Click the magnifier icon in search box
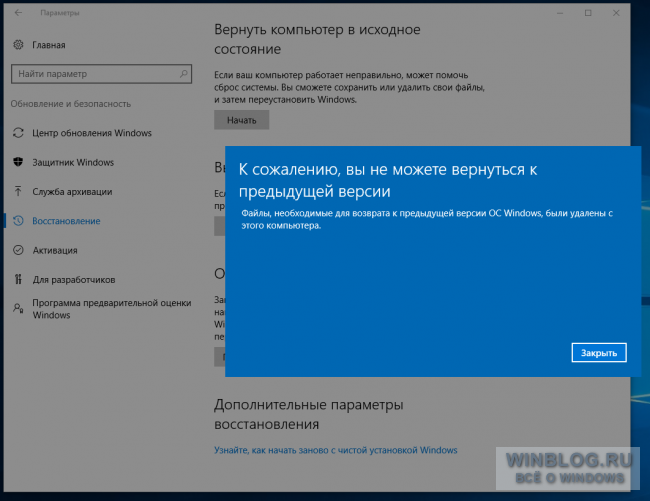The width and height of the screenshot is (650, 501). (x=183, y=74)
